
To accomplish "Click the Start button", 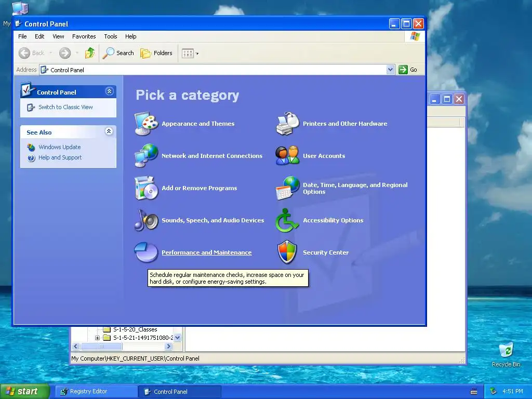I will point(24,392).
